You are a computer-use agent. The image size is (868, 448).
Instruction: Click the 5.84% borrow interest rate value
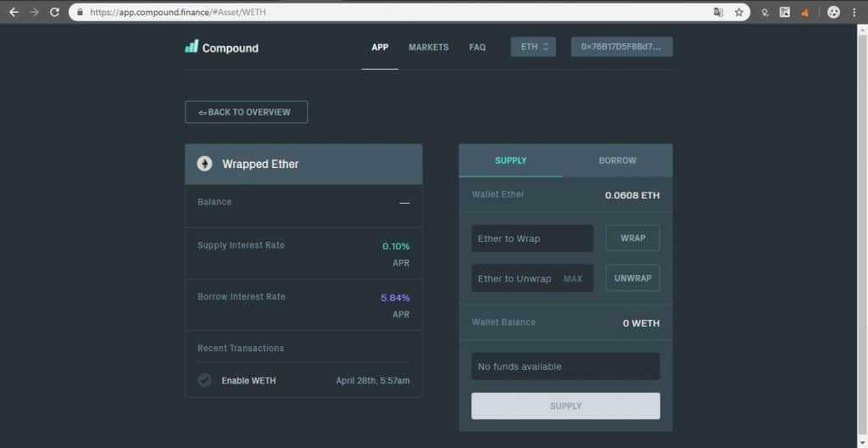coord(395,298)
